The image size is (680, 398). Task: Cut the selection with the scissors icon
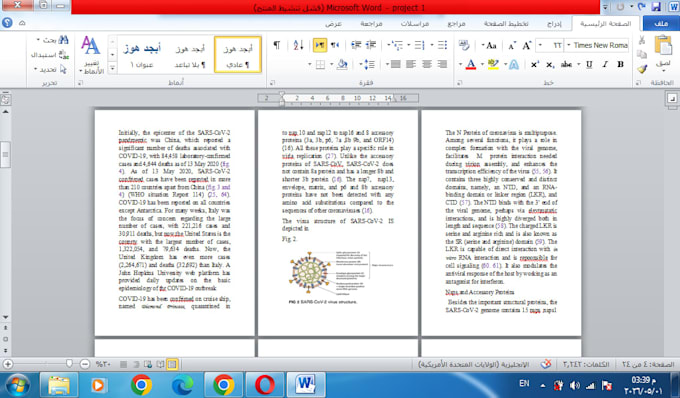click(642, 41)
